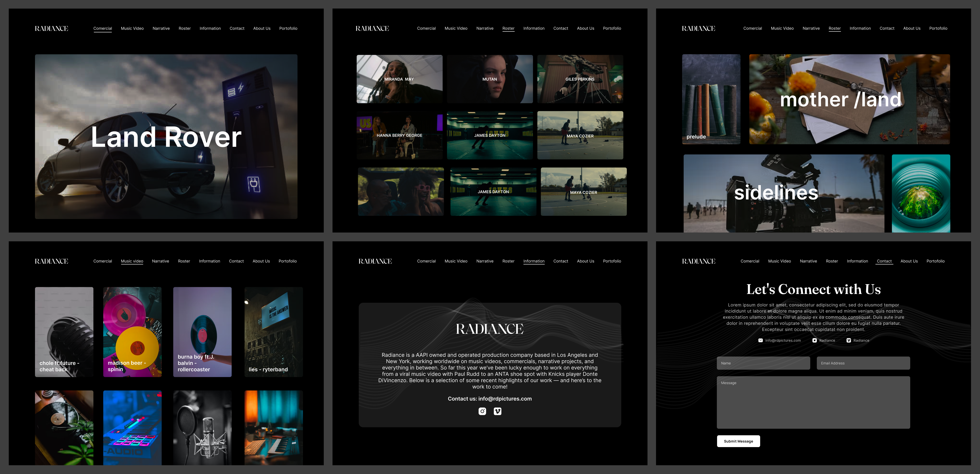Viewport: 980px width, 474px height.
Task: Click the RADIANCE logo above the Land Rover hero
Action: (x=51, y=28)
